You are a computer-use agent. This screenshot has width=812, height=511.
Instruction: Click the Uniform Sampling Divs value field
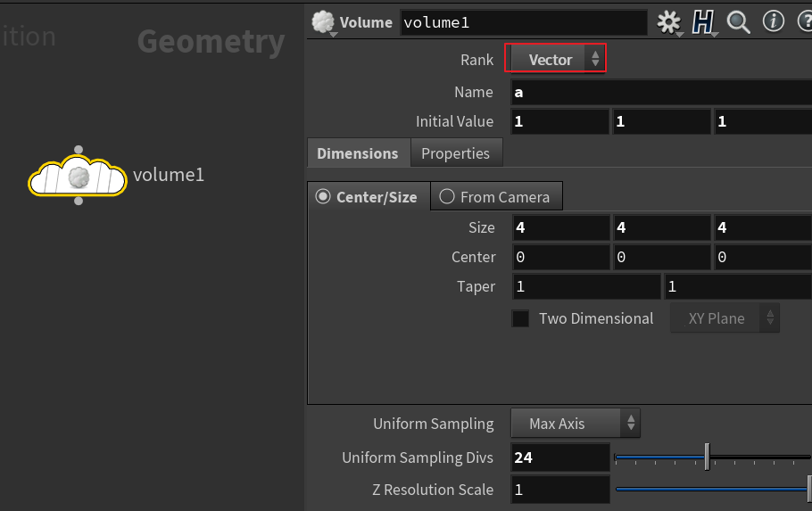[560, 457]
